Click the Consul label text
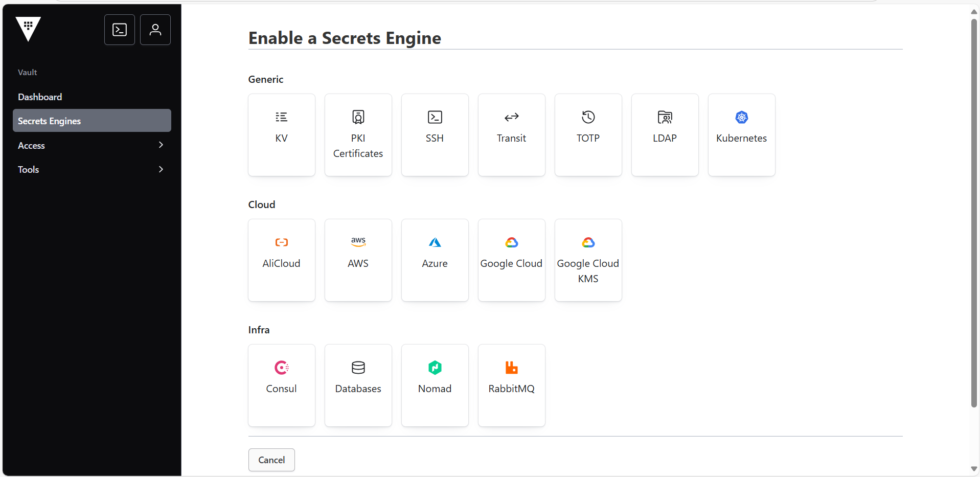This screenshot has width=980, height=477. 282,389
